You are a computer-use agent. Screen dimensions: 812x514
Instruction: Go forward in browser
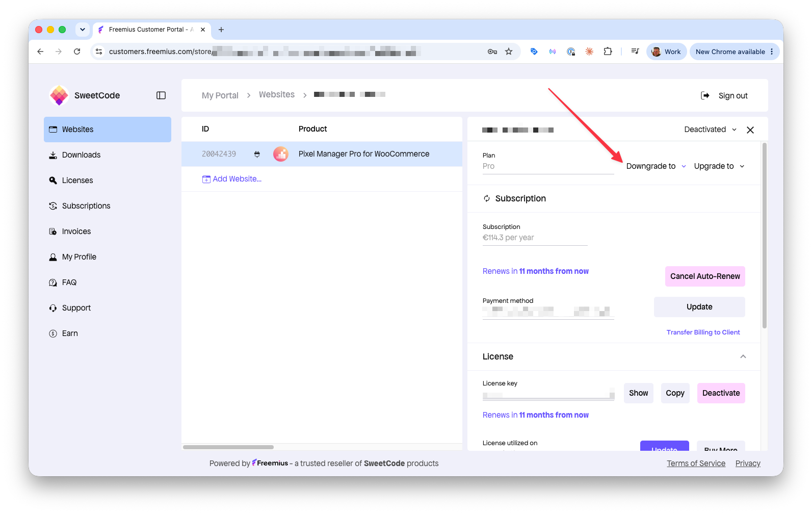tap(59, 52)
